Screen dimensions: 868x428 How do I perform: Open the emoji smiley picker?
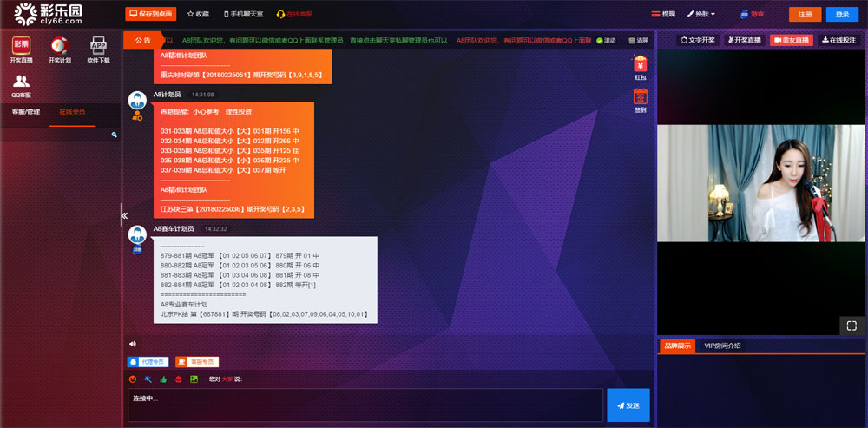coord(133,379)
